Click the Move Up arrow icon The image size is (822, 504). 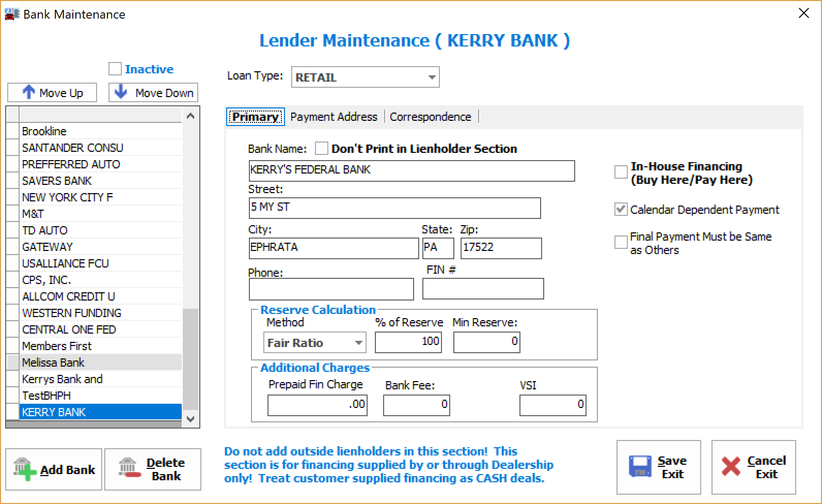pyautogui.click(x=28, y=92)
